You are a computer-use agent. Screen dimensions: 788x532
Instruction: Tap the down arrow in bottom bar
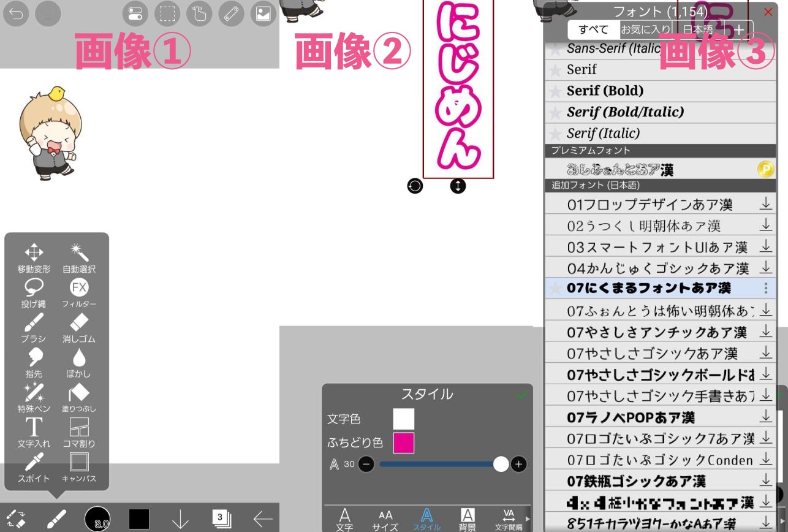click(x=180, y=519)
